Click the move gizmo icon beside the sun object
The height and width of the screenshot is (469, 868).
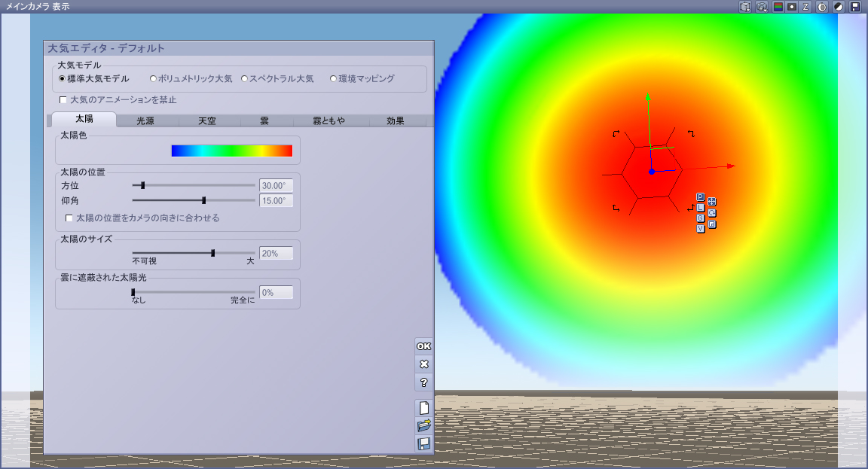(x=712, y=202)
